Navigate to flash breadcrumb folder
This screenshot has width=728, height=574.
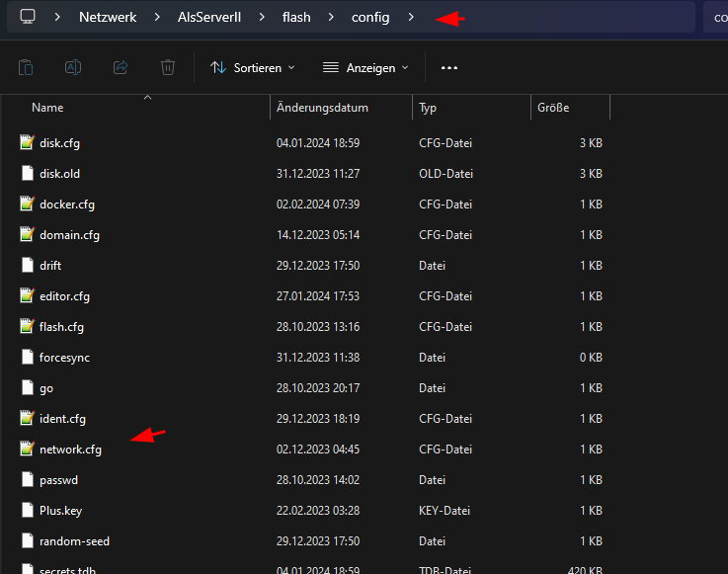click(x=296, y=17)
